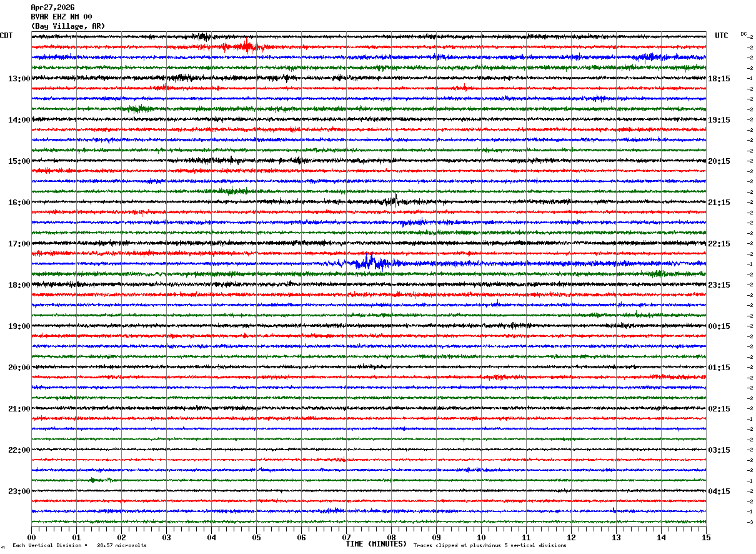Click the 02:15 UTC time label
The image size is (756, 554).
pyautogui.click(x=719, y=408)
